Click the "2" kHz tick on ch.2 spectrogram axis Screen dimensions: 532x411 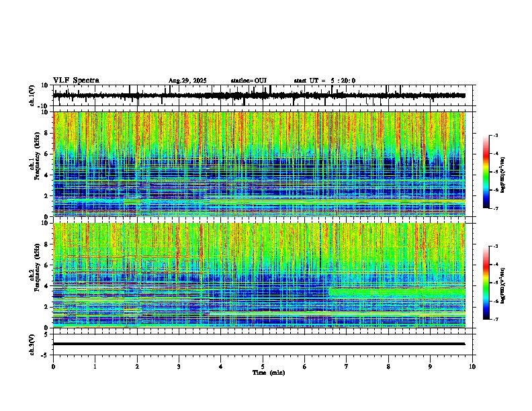(x=47, y=307)
